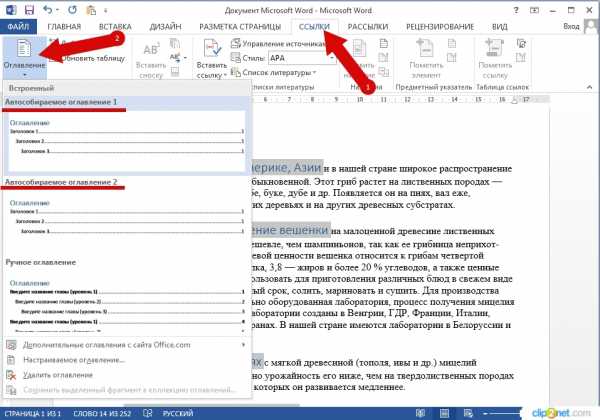Click the zoom slider in status bar
The image size is (600, 420).
point(501,413)
